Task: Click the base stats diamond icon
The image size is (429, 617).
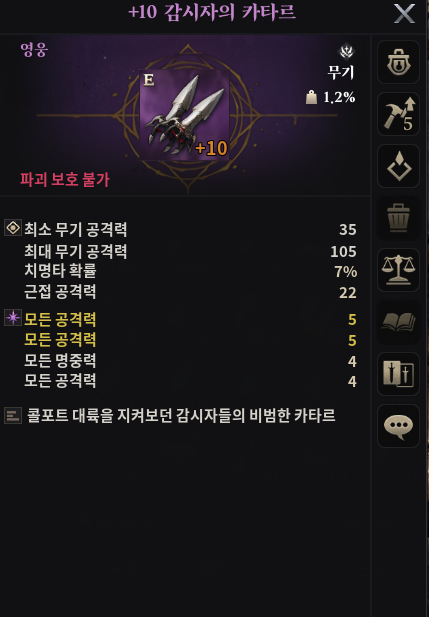Action: click(x=13, y=228)
